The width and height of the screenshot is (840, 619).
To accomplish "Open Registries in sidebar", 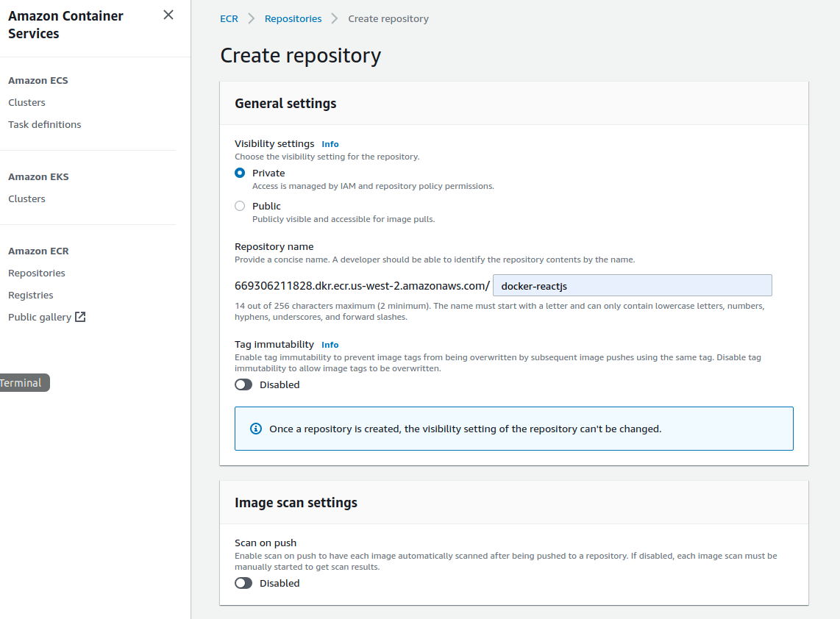I will point(31,296).
